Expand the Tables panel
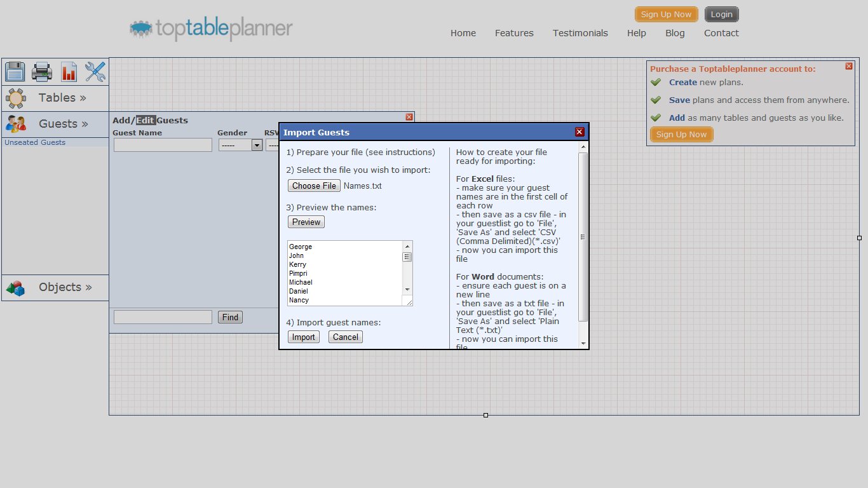The width and height of the screenshot is (868, 488). tap(62, 98)
